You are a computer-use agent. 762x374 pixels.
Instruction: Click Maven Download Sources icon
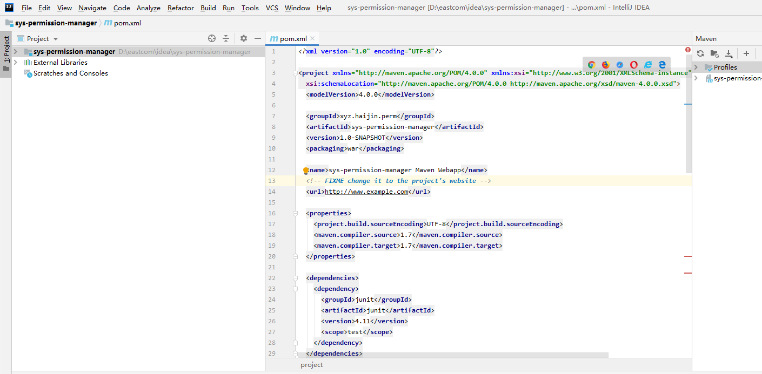click(x=728, y=53)
